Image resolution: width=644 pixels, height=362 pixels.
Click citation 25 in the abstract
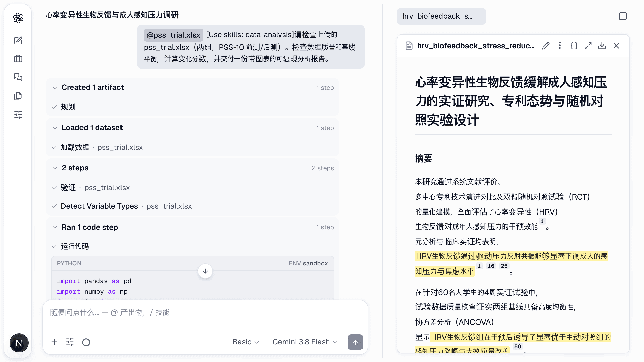coord(504,266)
